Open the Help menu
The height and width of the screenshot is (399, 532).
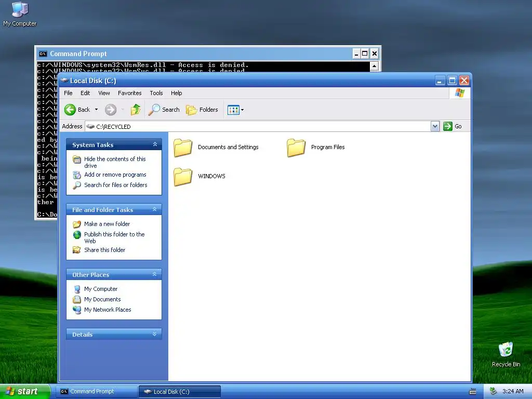177,93
